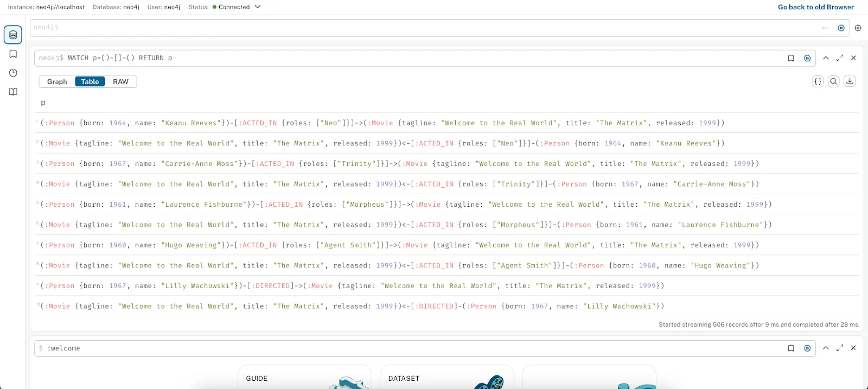Select the Table view tab
The image size is (868, 389).
point(90,81)
